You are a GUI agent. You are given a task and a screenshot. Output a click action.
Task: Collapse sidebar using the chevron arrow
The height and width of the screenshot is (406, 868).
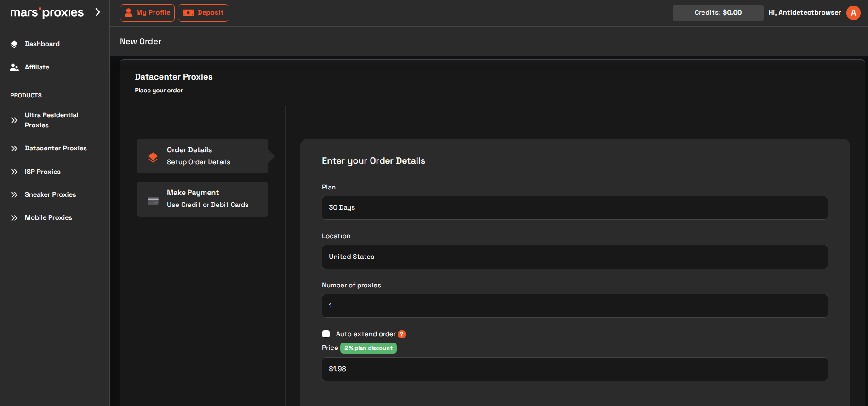click(97, 12)
